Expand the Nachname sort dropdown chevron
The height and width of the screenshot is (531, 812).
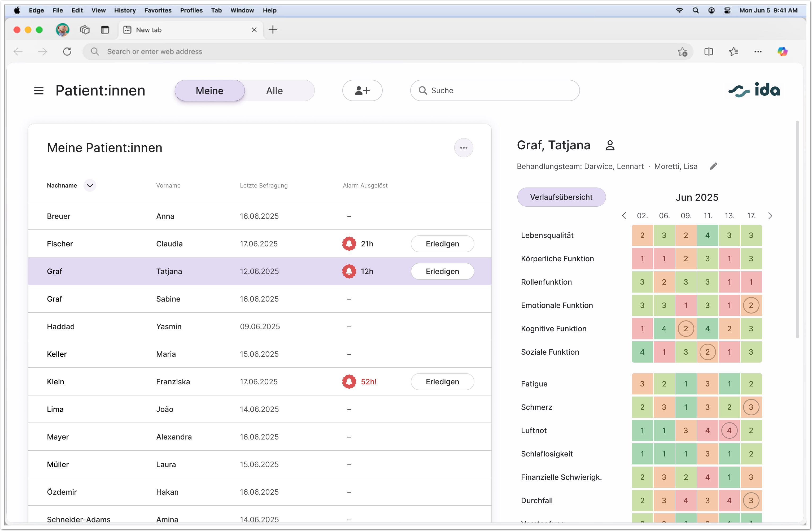90,185
